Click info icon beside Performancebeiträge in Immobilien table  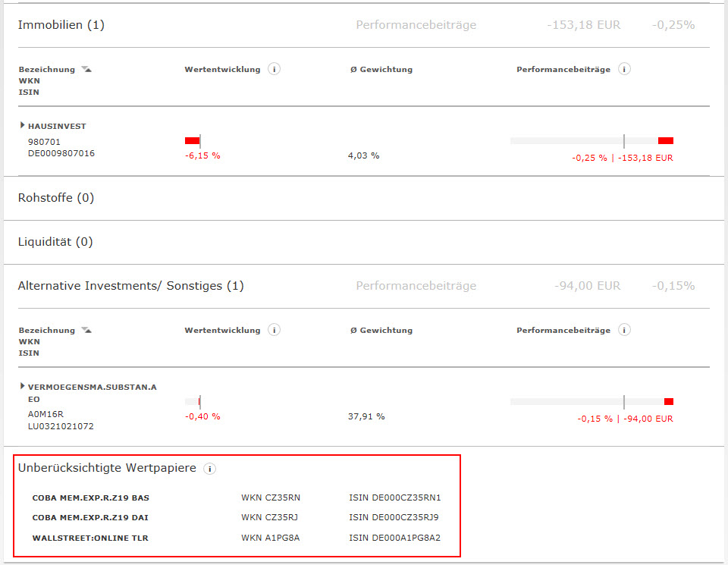pyautogui.click(x=624, y=69)
